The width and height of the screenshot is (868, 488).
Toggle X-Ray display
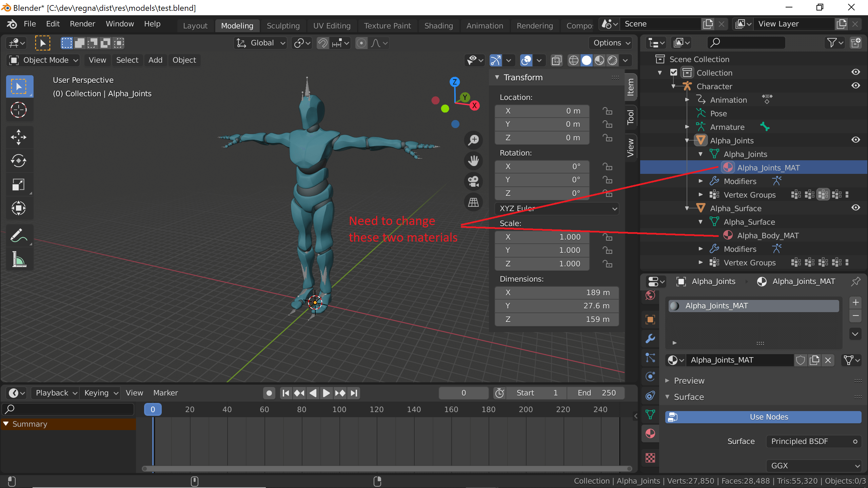click(x=556, y=60)
